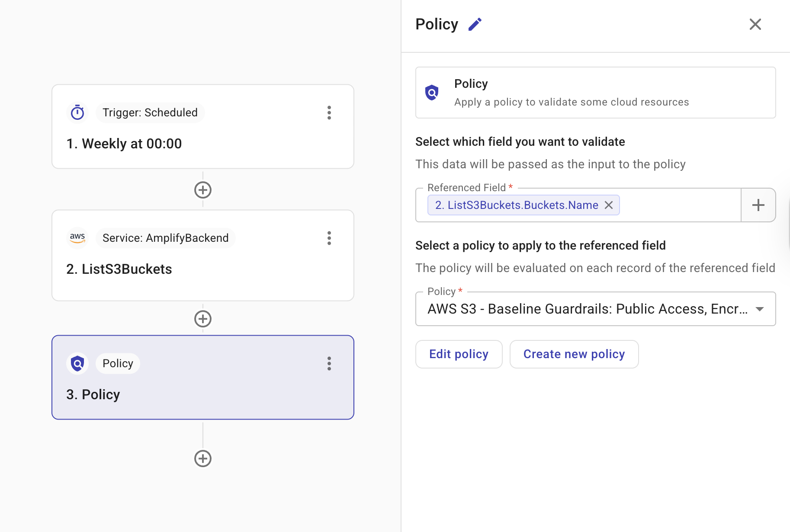The height and width of the screenshot is (532, 790).
Task: Open the three-dot menu on the Scheduled trigger
Action: coord(329,113)
